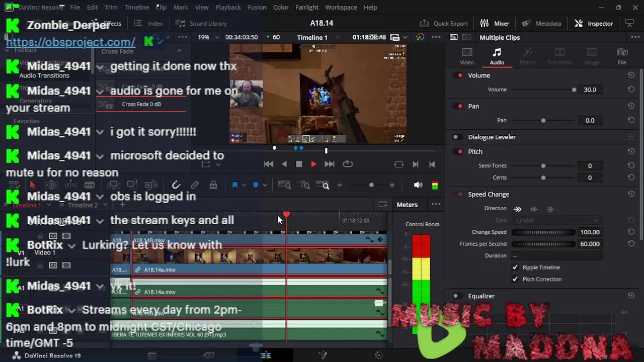Go to the previous clip icon

pos(432,164)
